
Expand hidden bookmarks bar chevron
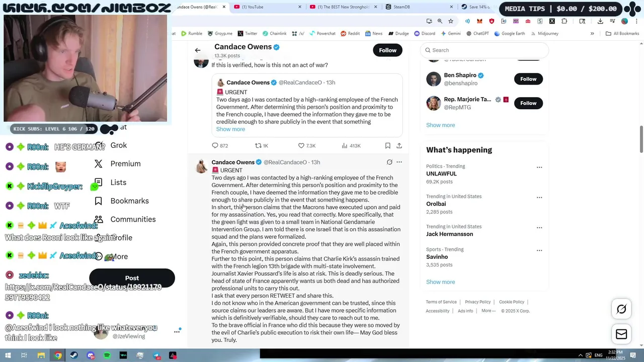point(592,34)
